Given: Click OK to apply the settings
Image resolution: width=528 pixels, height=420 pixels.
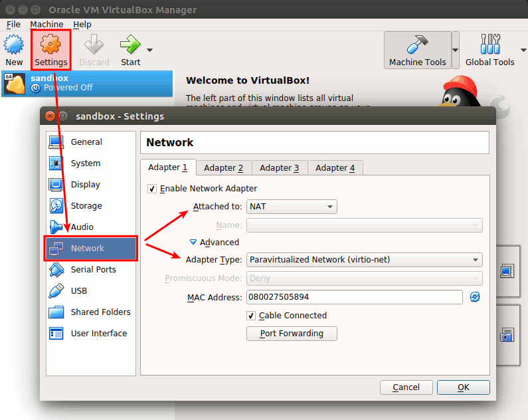Looking at the screenshot, I should coord(464,387).
